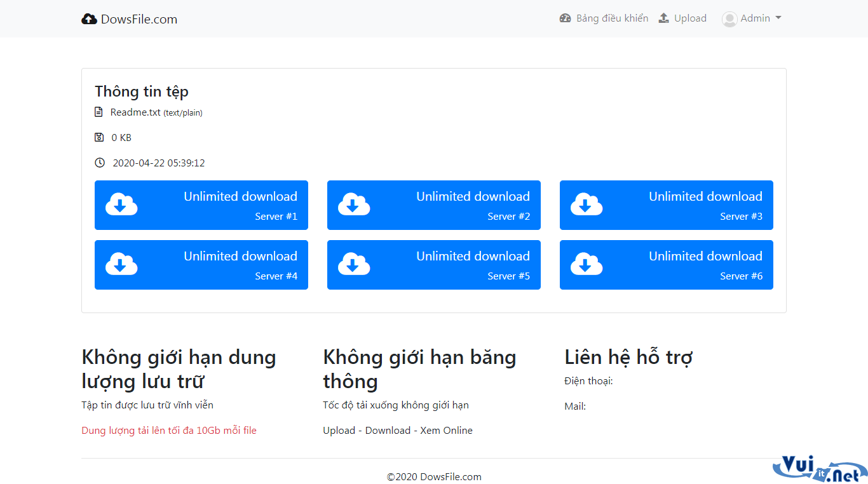Click the cloud download icon for Server #5

(x=354, y=264)
